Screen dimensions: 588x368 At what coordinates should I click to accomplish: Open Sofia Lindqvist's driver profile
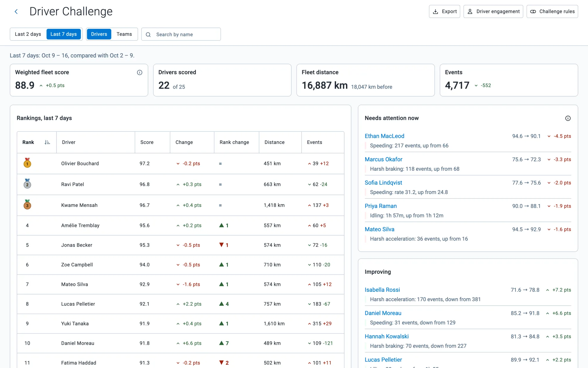[x=383, y=183]
